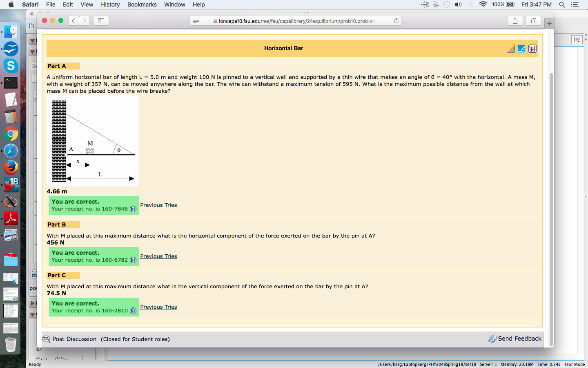
Task: Click the battery 100% status indicator
Action: [x=503, y=4]
